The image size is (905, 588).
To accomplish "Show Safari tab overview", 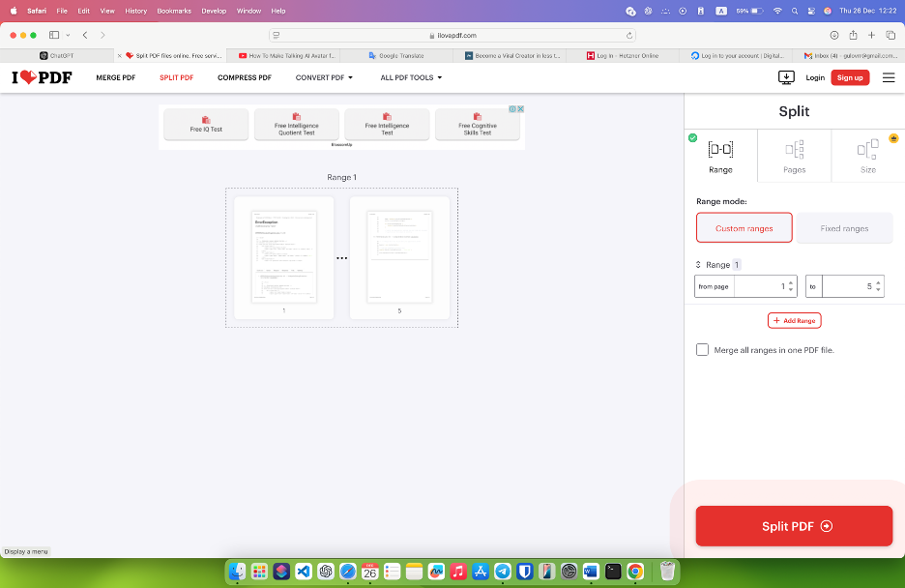I will tap(890, 35).
